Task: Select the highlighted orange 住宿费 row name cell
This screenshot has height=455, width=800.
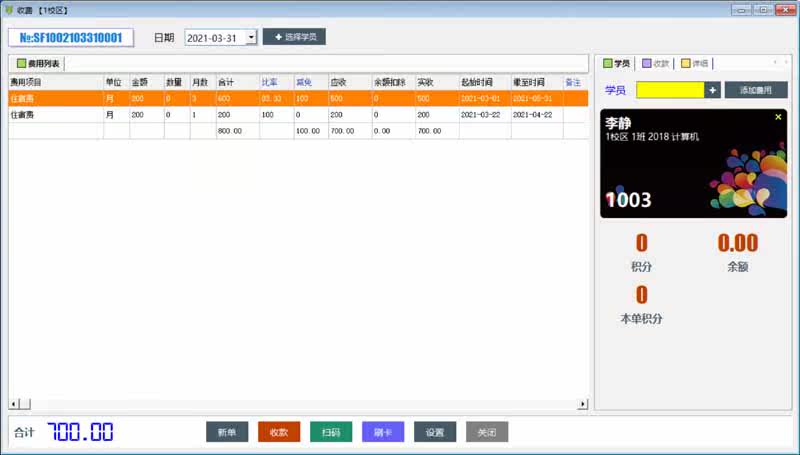Action: click(56, 98)
